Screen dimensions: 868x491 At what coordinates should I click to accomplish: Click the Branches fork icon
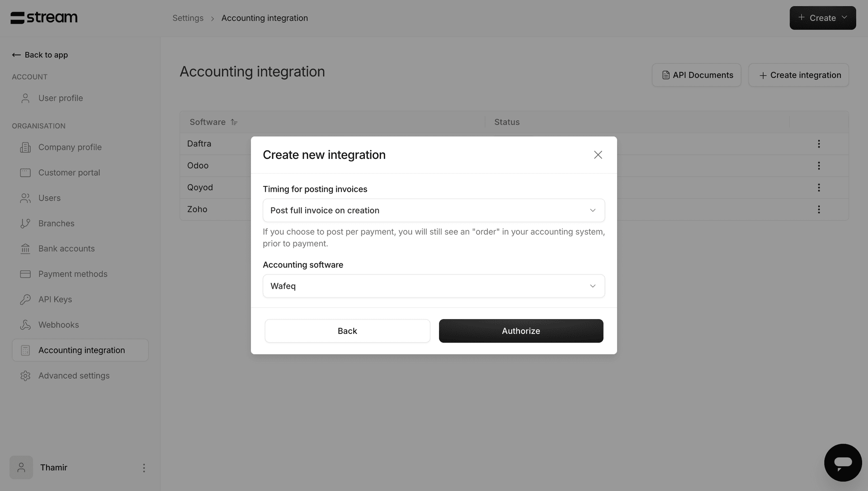pos(25,223)
